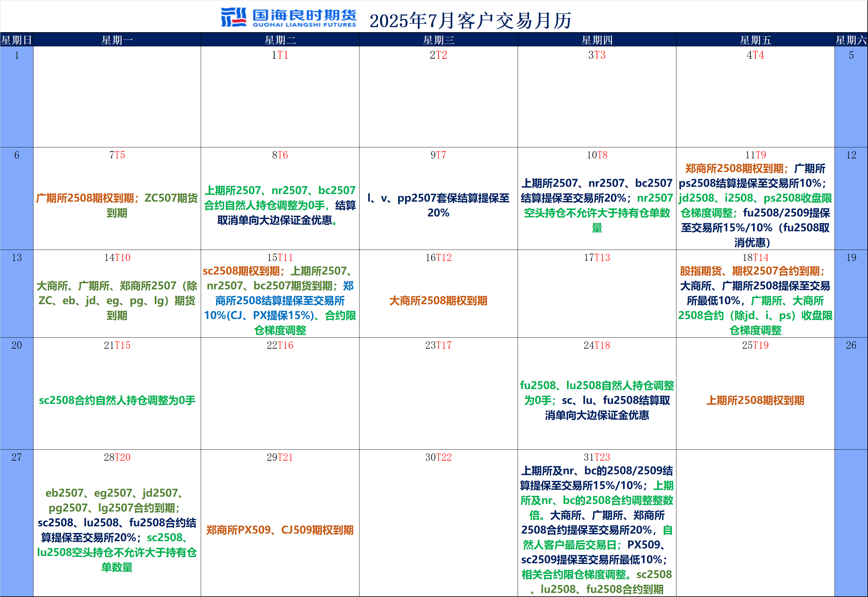Click the l、v、pp2507套保结算提保至20% entry

438,205
